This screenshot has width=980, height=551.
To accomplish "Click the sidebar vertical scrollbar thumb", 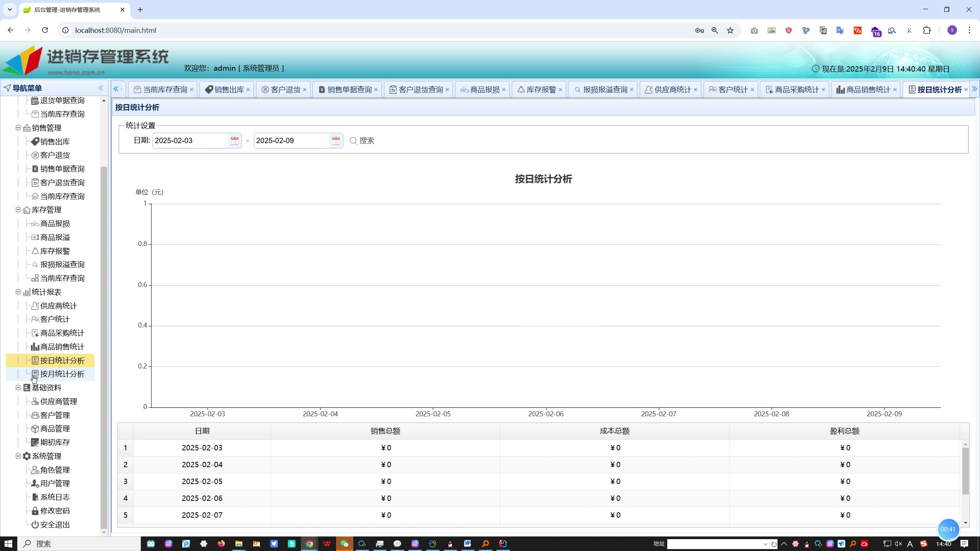I will click(104, 347).
